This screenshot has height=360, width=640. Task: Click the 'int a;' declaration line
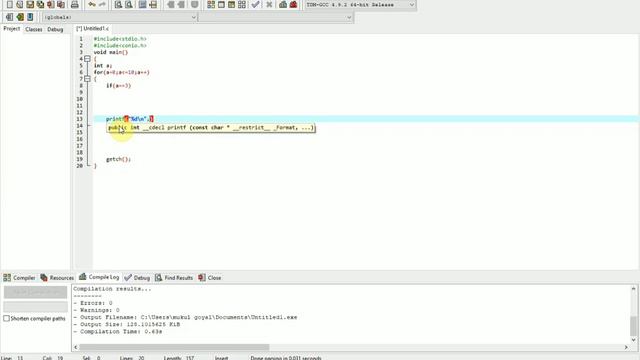[103, 65]
